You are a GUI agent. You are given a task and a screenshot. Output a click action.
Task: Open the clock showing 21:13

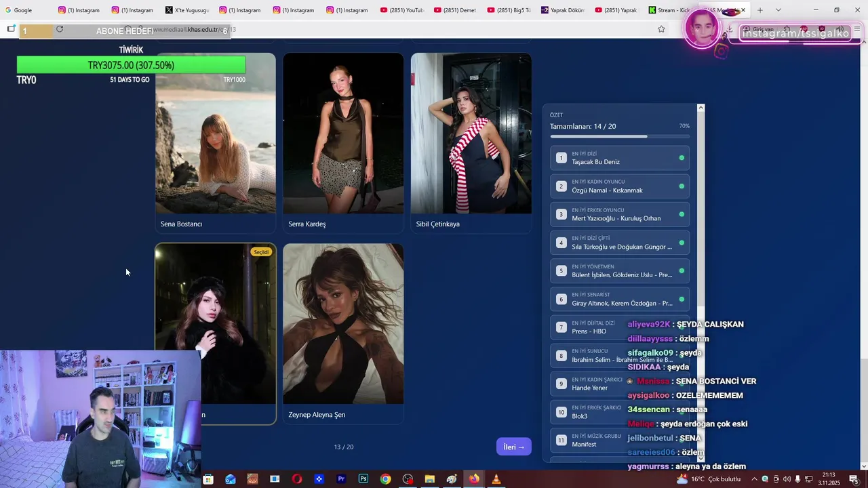point(829,479)
